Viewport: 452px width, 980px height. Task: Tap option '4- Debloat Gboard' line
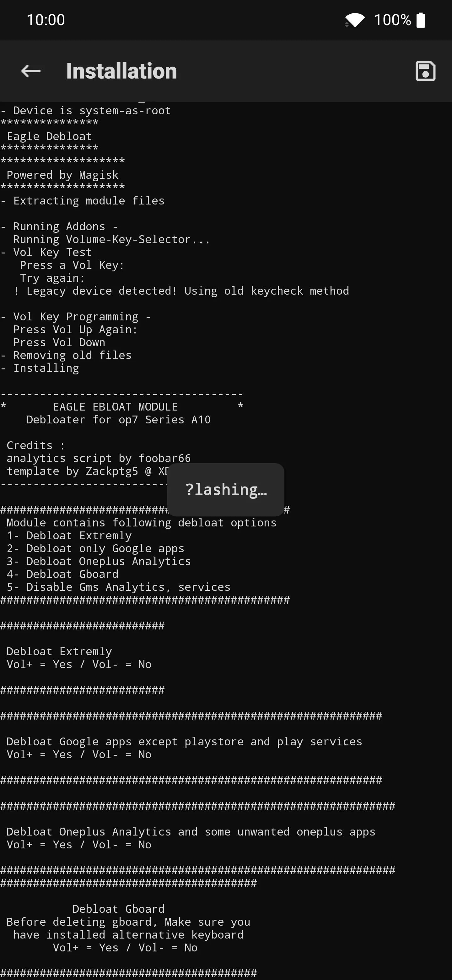coord(63,574)
